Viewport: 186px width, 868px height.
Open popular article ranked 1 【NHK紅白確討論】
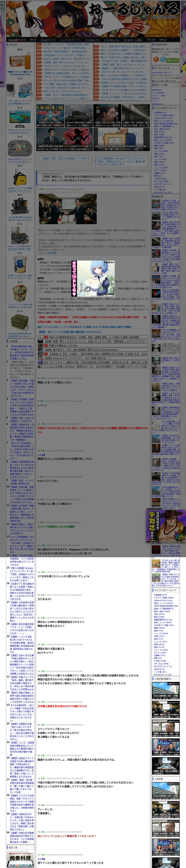[x=22, y=352]
